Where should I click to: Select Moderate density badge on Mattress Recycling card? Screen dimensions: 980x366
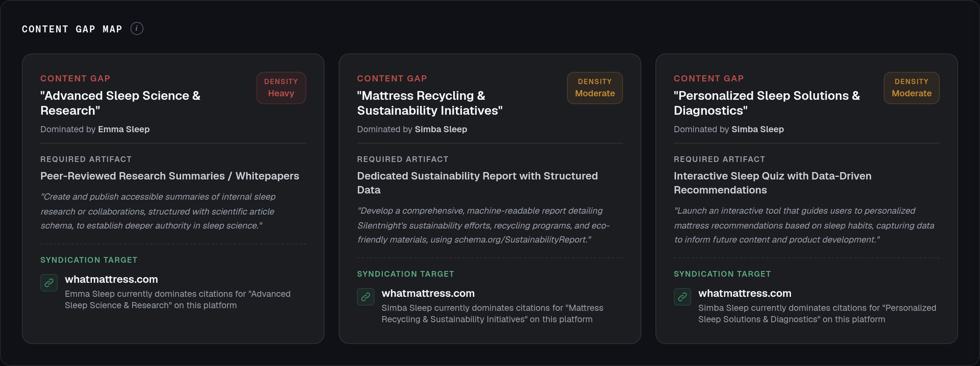point(595,88)
